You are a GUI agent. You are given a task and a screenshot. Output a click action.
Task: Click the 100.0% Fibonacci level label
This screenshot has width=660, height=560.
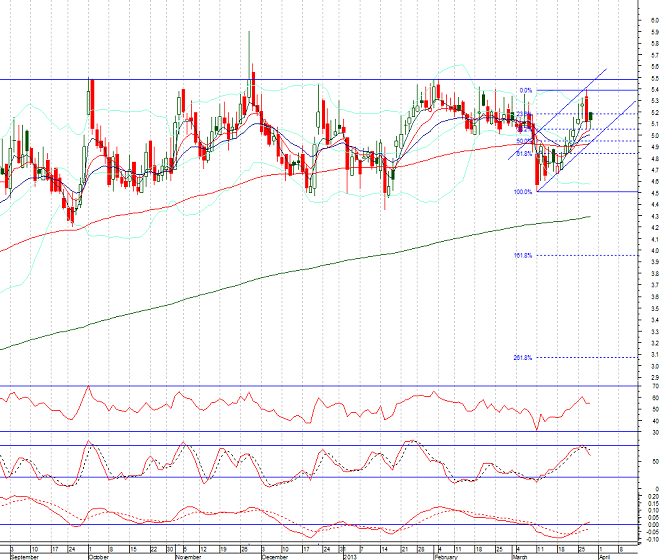(522, 191)
